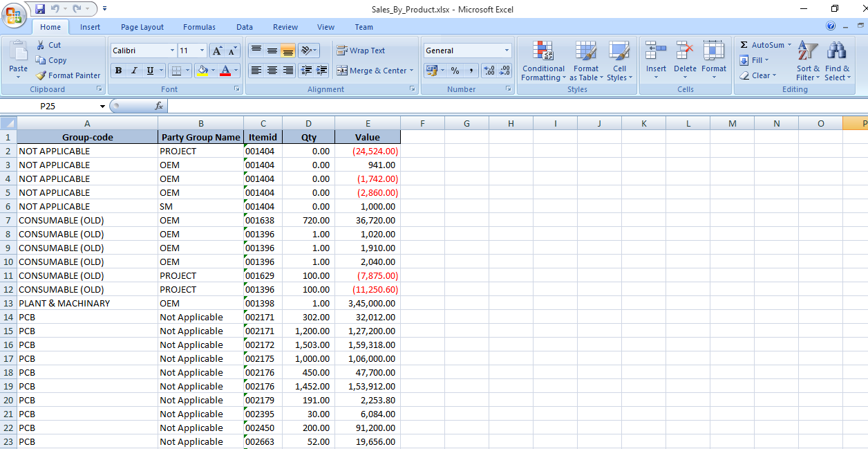Click the Save icon in Quick Access Toolbar
The width and height of the screenshot is (868, 449).
[x=40, y=9]
